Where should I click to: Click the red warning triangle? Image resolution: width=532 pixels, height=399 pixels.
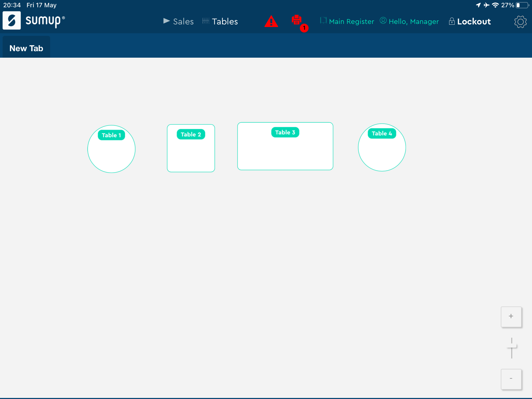(271, 22)
